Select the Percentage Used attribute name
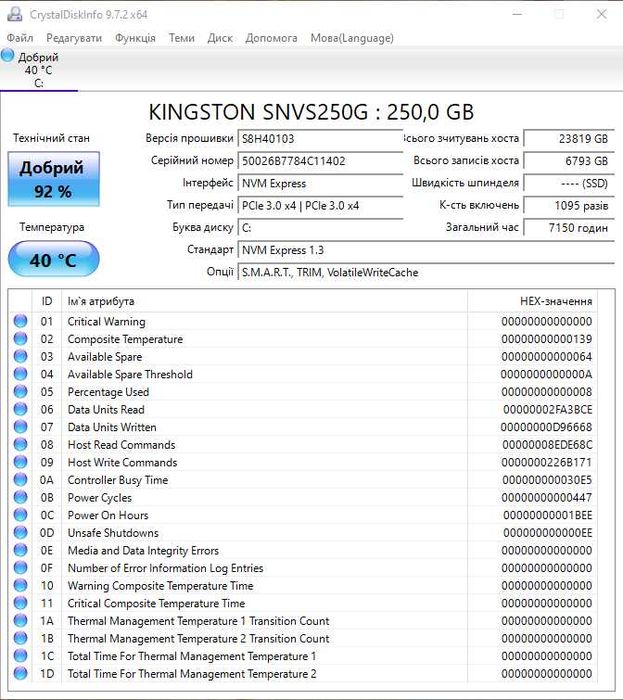Screen dimensions: 623x700 [x=108, y=392]
